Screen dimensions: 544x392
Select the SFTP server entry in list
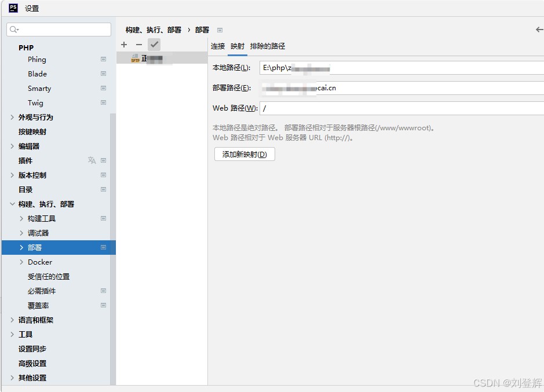tap(162, 58)
